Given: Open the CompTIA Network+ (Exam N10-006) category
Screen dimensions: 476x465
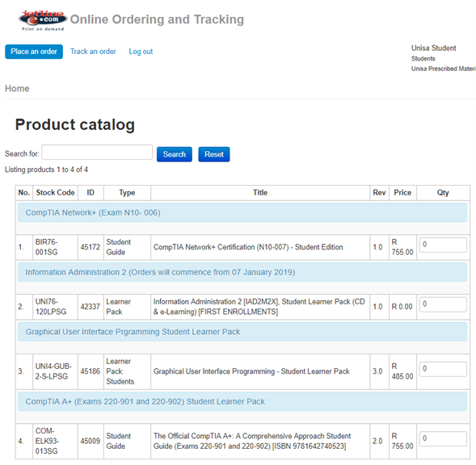Looking at the screenshot, I should (x=93, y=212).
